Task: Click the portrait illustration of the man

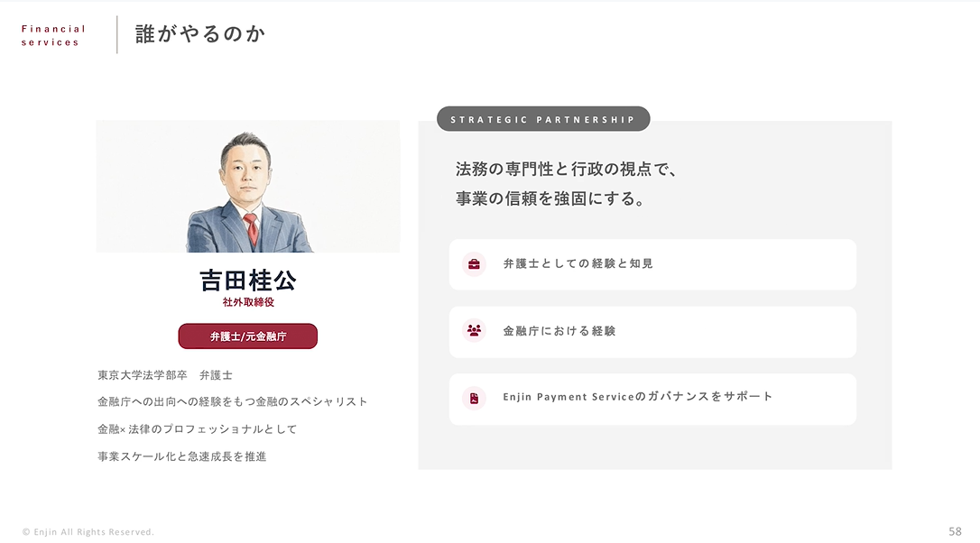Action: coord(246,189)
